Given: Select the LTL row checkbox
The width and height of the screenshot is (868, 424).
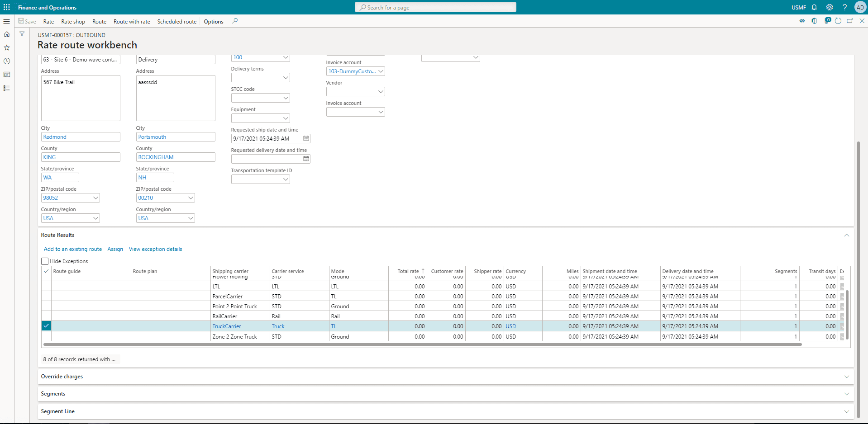Looking at the screenshot, I should (46, 286).
